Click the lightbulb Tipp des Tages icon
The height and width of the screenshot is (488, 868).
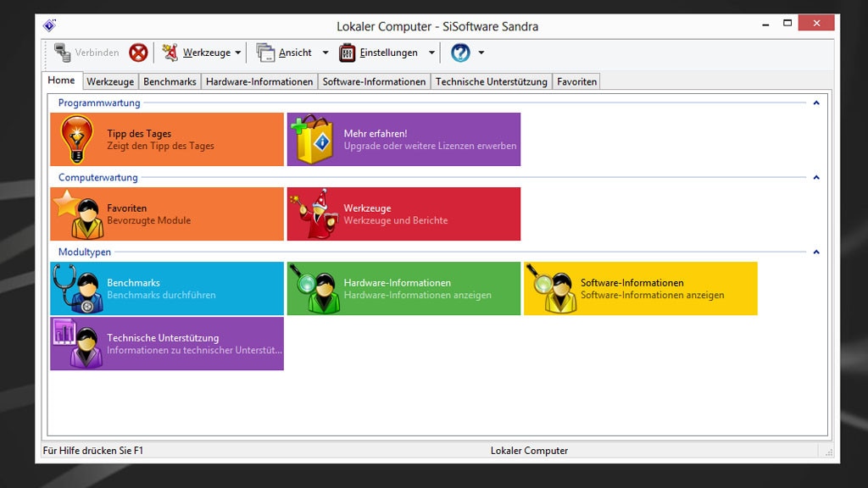click(x=76, y=140)
